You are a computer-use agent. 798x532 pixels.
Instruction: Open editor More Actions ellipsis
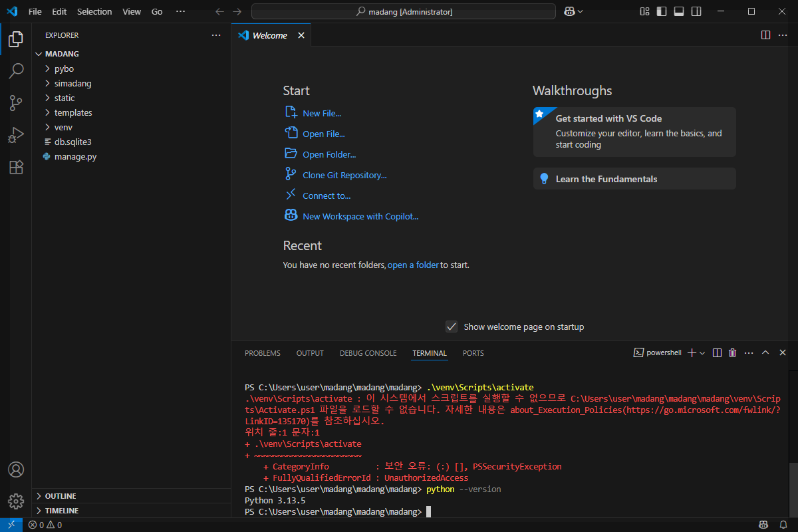tap(783, 35)
